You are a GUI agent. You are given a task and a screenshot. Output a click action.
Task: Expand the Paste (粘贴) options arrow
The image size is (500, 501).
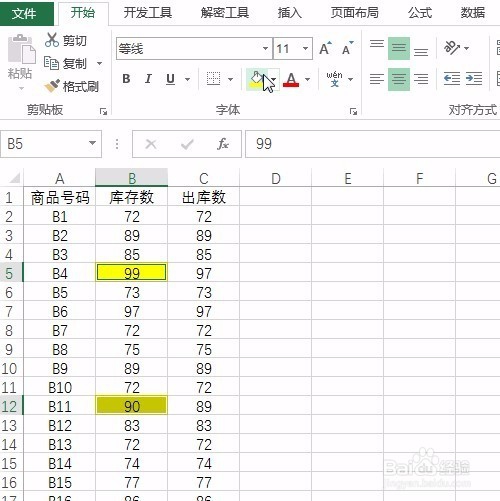coord(21,88)
